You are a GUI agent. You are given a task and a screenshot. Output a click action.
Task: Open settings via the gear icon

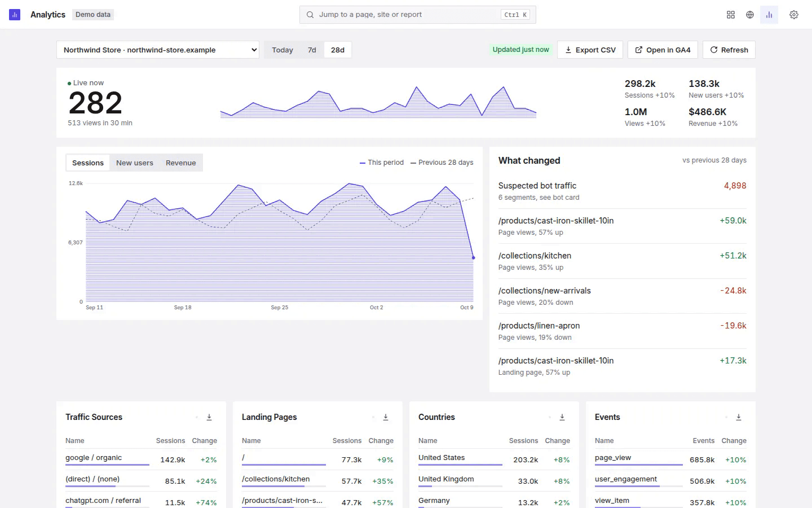(x=794, y=15)
